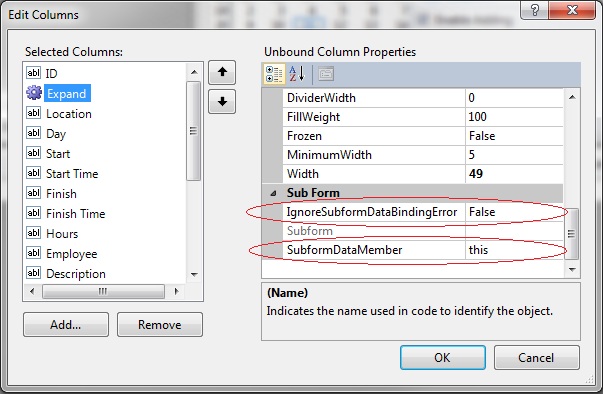
Task: Move selected column down with arrow button
Action: coord(222,102)
